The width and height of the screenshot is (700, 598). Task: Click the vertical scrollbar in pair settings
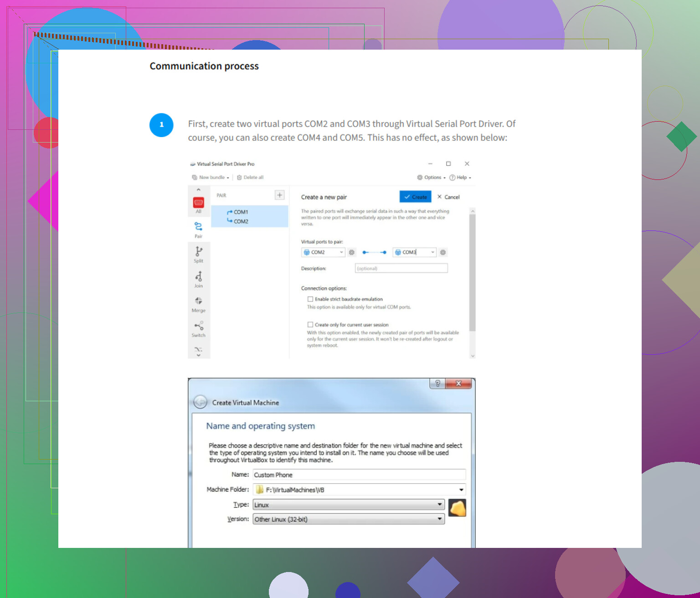coord(473,273)
